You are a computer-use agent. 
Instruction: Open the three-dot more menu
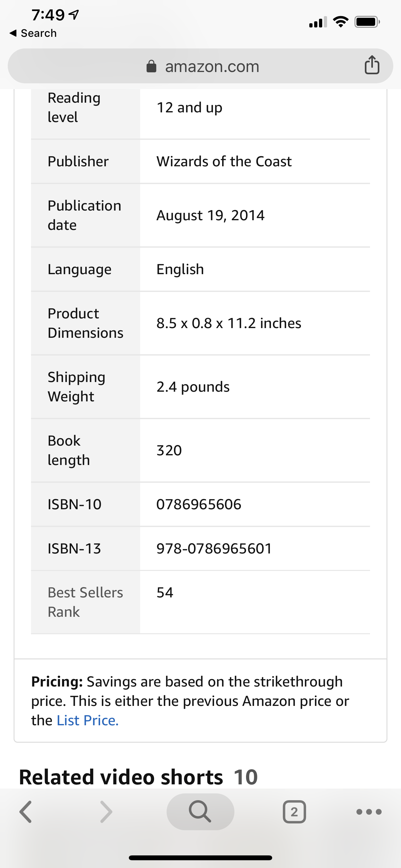(369, 812)
